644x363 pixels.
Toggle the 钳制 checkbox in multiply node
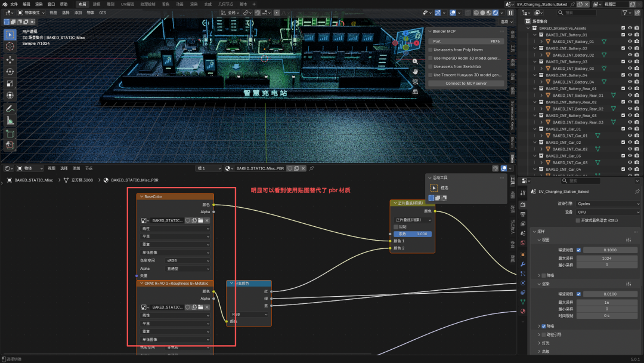click(x=396, y=227)
